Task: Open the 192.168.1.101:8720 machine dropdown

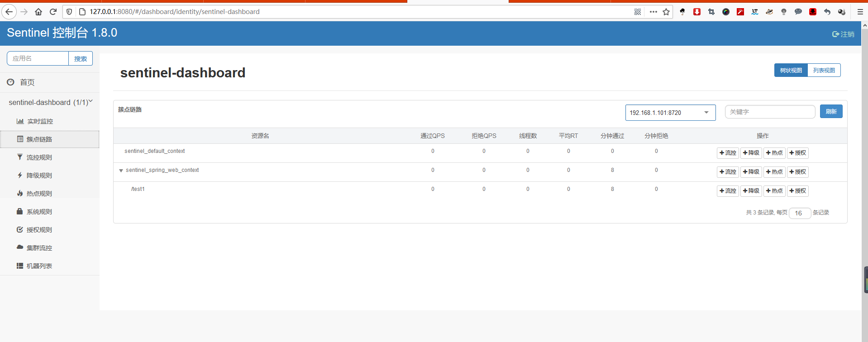Action: tap(670, 113)
